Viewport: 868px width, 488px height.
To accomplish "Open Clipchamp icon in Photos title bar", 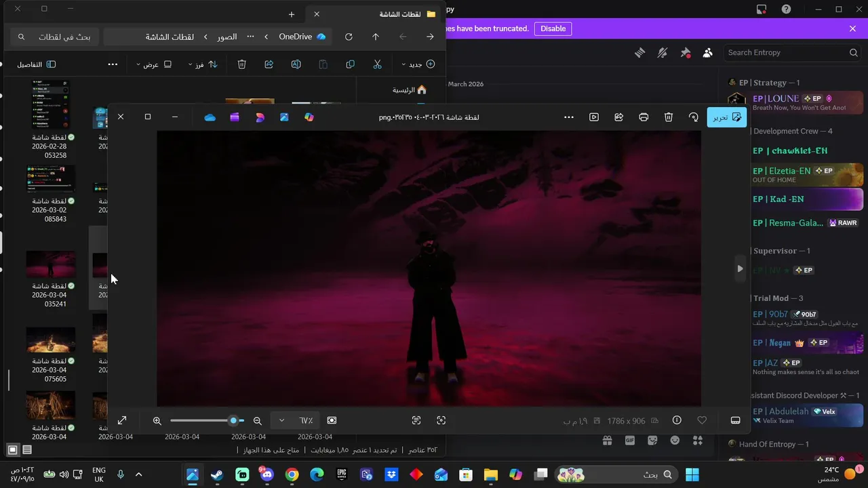I will (235, 117).
